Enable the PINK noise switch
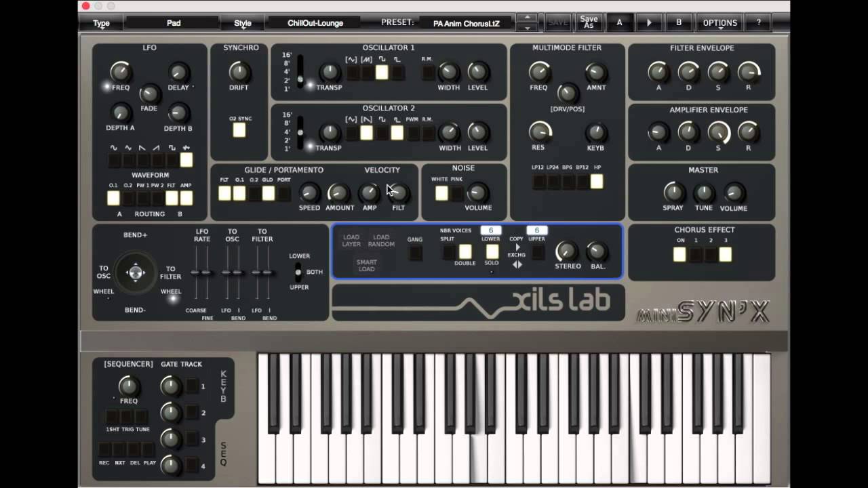The image size is (868, 488). click(x=457, y=193)
